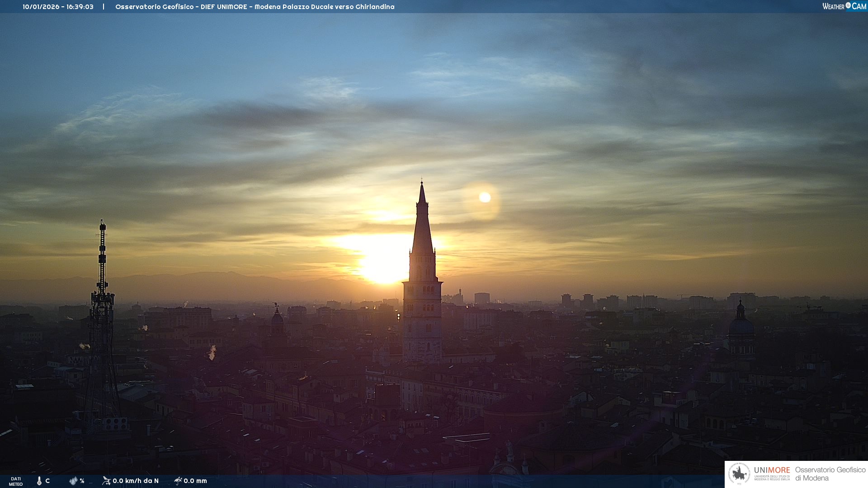The image size is (868, 488).
Task: Click the rain umbrella icon
Action: tap(178, 481)
